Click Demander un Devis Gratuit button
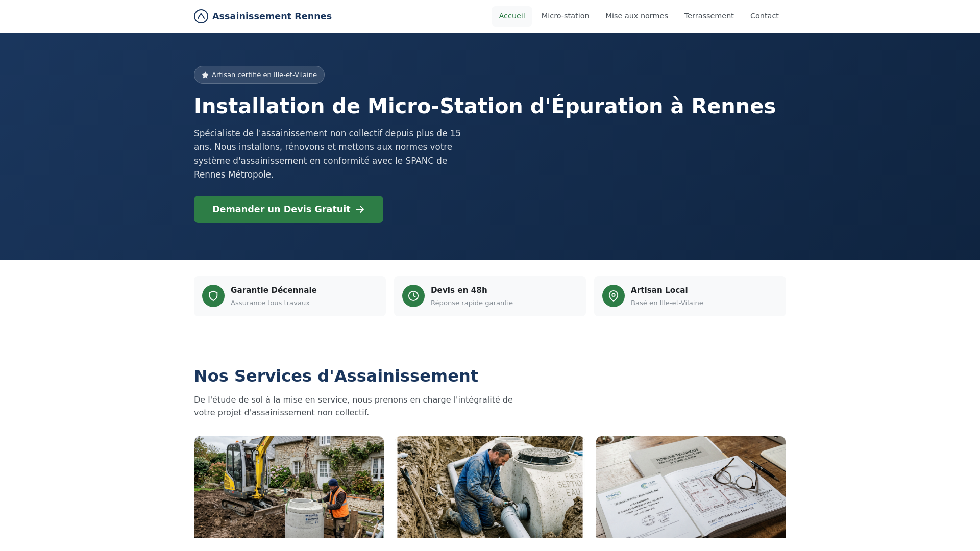 point(288,209)
